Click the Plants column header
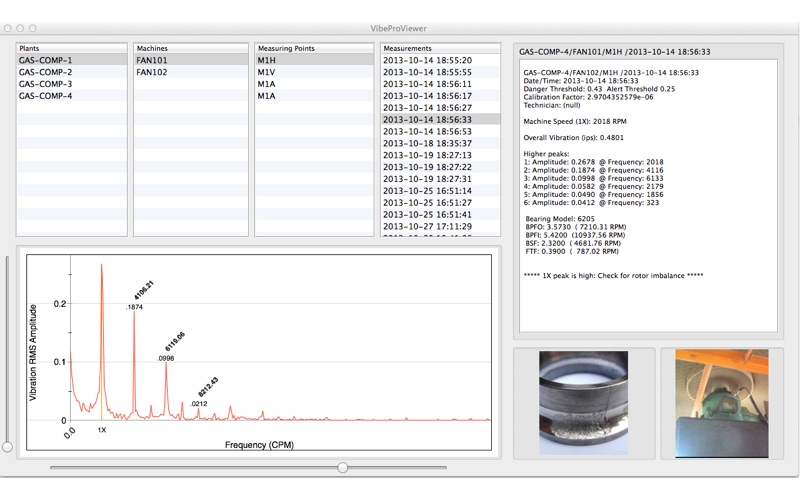Image resolution: width=800 pixels, height=500 pixels. click(x=72, y=48)
